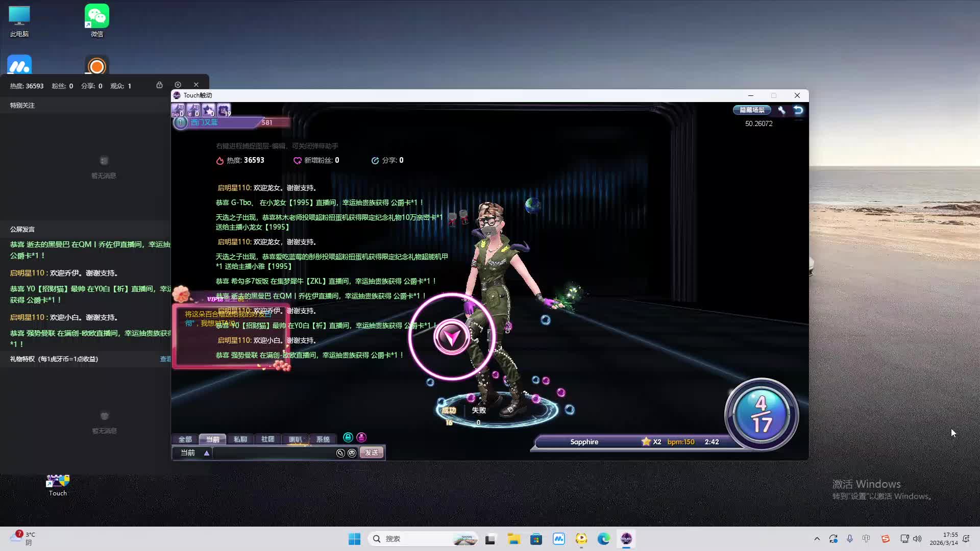The width and height of the screenshot is (980, 551).
Task: Switch to the 系统 chat tab
Action: pyautogui.click(x=323, y=439)
